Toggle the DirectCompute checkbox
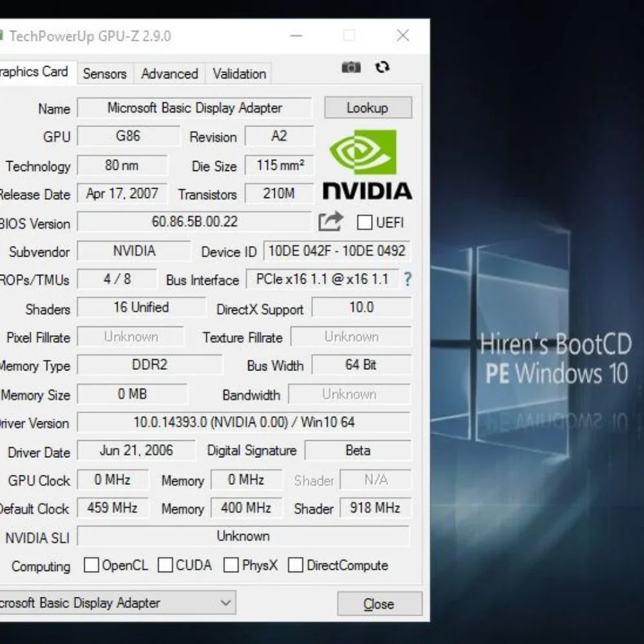 click(x=296, y=565)
